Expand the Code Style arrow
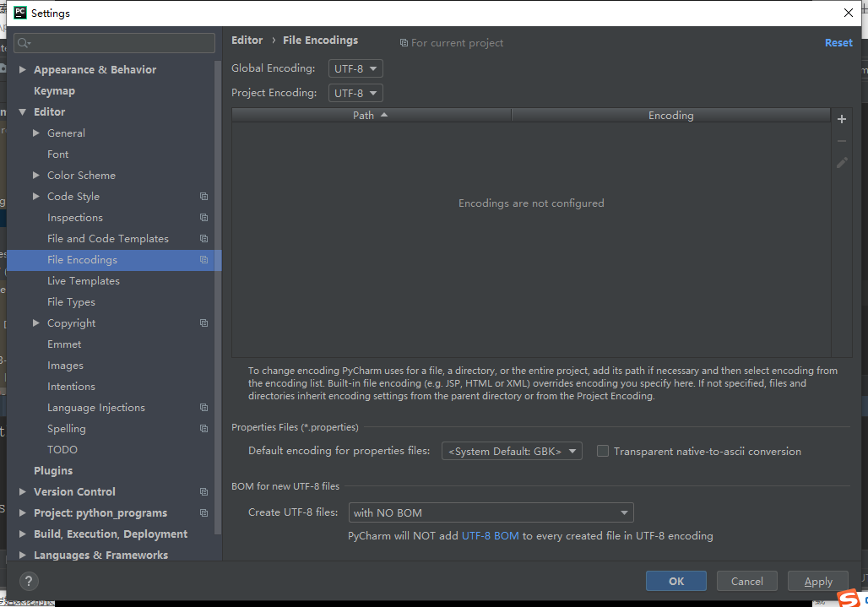The height and width of the screenshot is (607, 868). coord(36,197)
